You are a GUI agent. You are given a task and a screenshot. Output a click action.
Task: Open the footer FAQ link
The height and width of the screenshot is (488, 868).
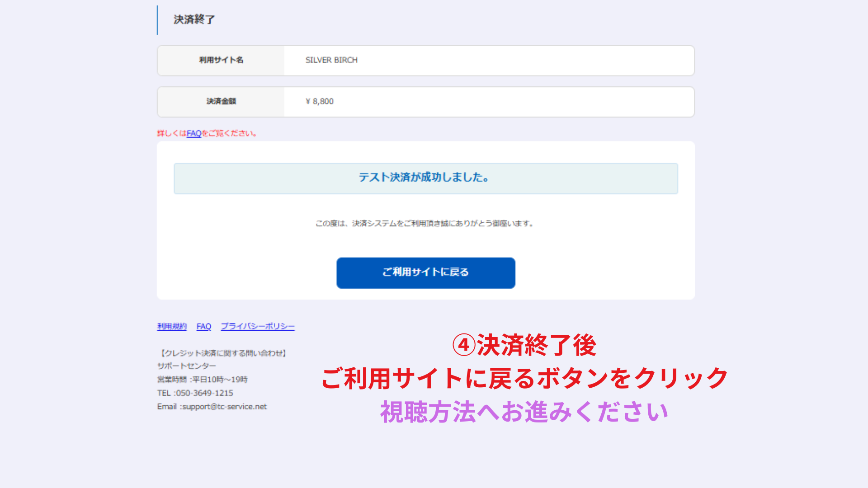203,326
